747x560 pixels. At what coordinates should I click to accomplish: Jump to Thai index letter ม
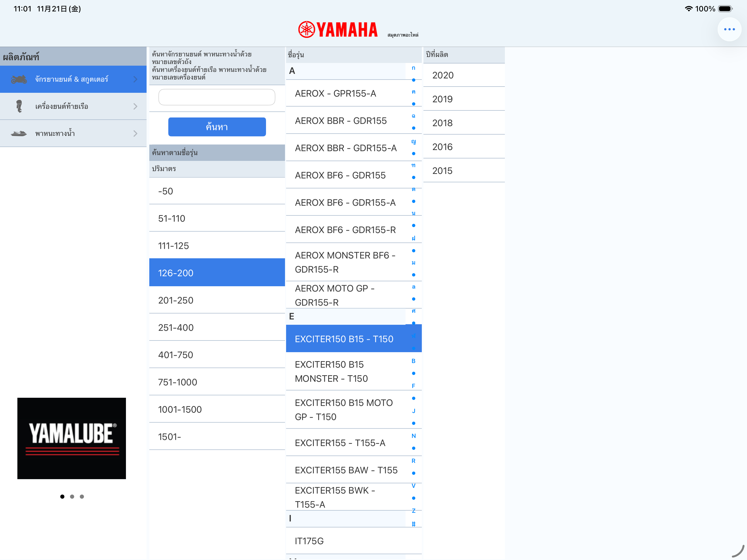413,263
